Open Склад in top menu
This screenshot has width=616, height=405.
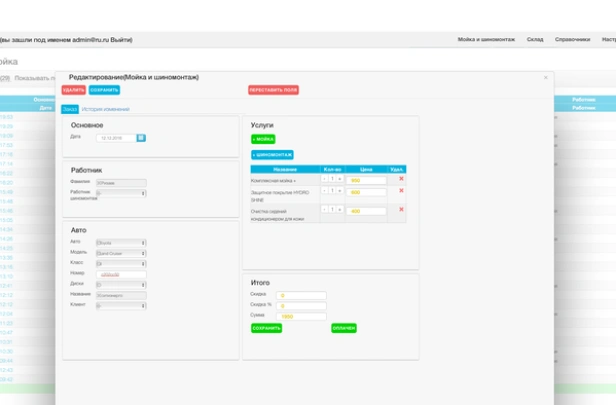point(535,40)
